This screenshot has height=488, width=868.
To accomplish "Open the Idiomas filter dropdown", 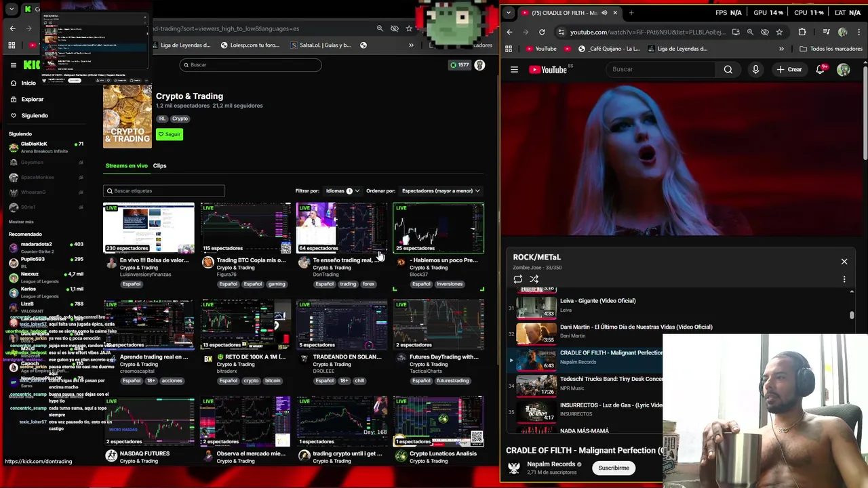I will [342, 191].
